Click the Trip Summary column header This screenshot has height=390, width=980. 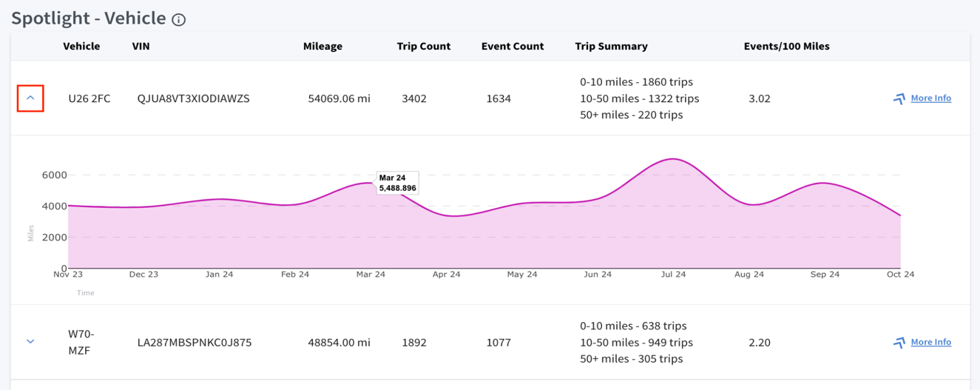[x=611, y=46]
